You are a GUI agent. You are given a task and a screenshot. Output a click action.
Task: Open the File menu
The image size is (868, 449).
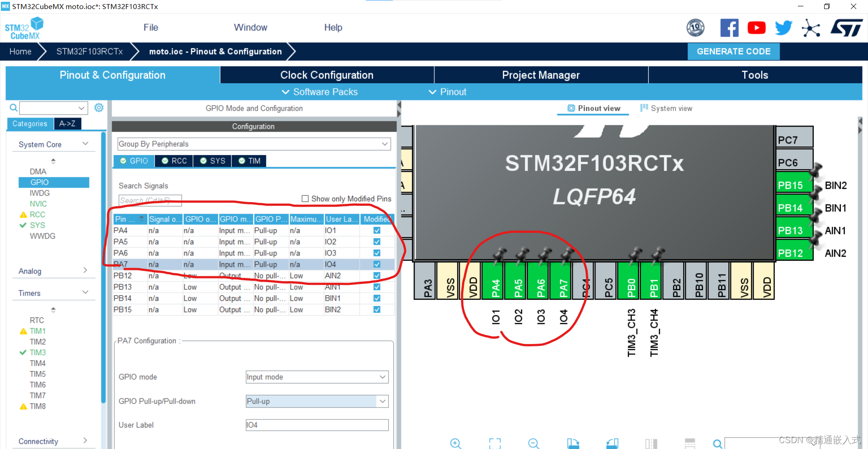pos(151,28)
